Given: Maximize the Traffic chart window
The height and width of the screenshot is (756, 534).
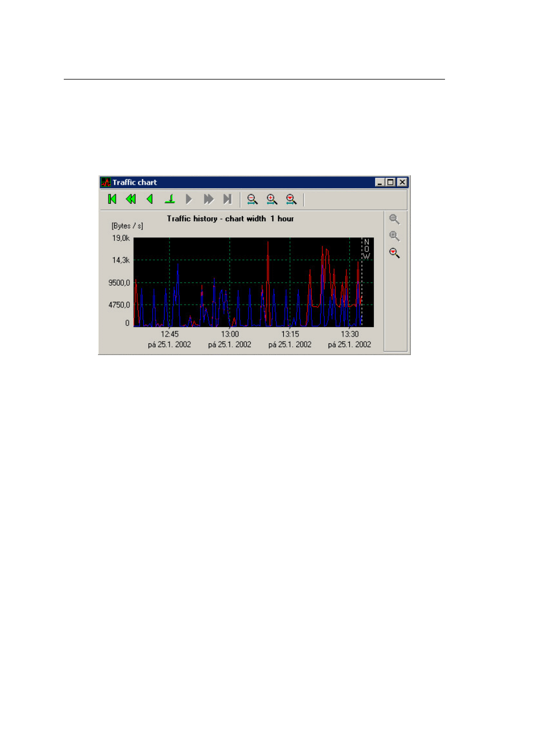Looking at the screenshot, I should click(x=391, y=183).
